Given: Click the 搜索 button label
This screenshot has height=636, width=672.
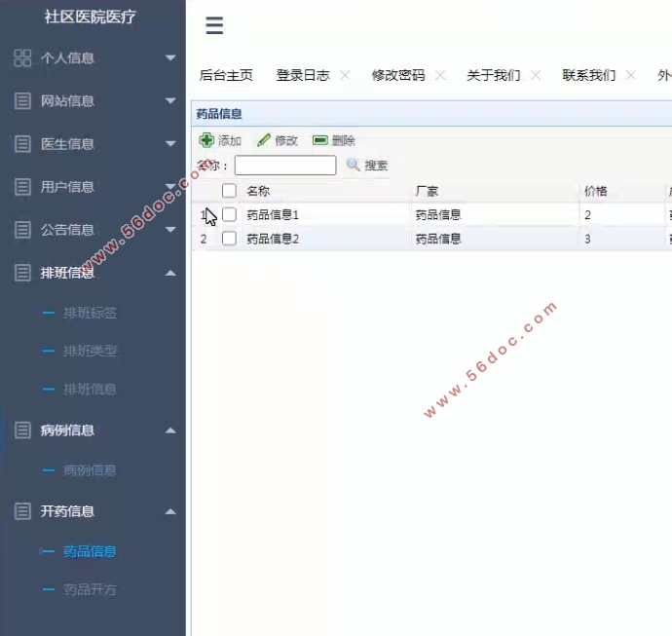Looking at the screenshot, I should (x=376, y=165).
